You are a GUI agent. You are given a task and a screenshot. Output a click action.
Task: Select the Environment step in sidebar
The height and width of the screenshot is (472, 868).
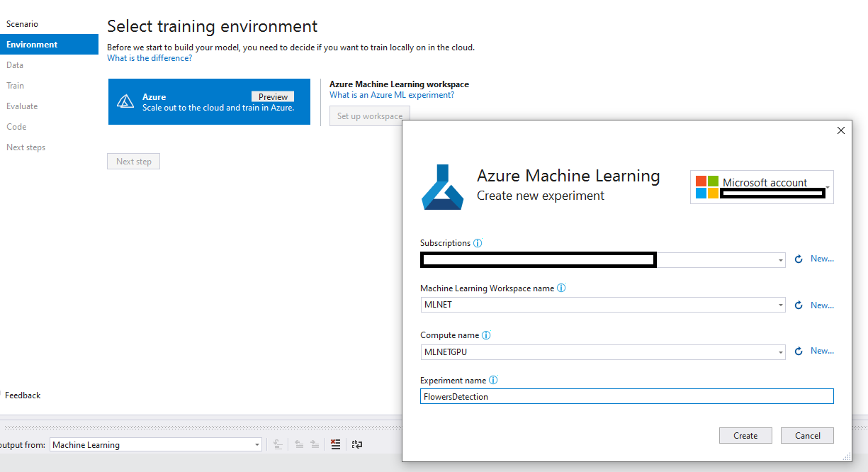tap(33, 45)
